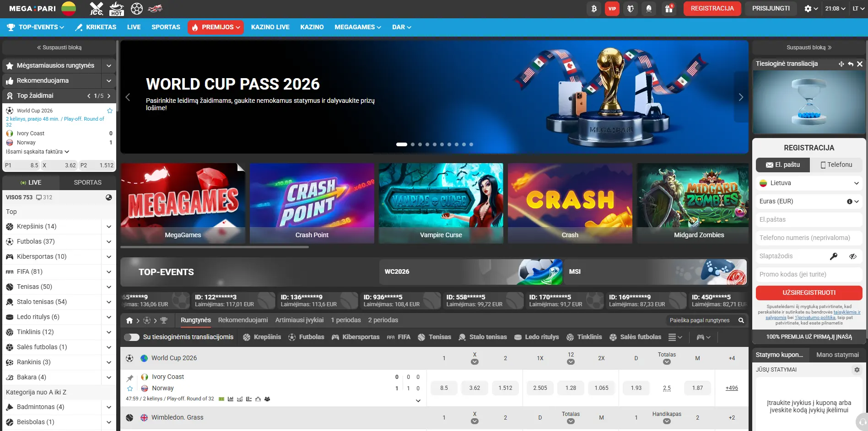
Task: Expand Tenisas (50) category
Action: tap(109, 287)
